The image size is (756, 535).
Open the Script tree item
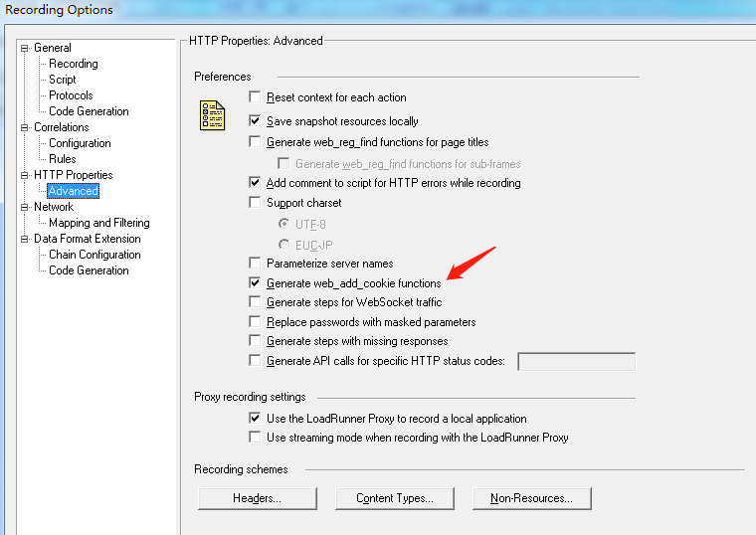(x=63, y=80)
